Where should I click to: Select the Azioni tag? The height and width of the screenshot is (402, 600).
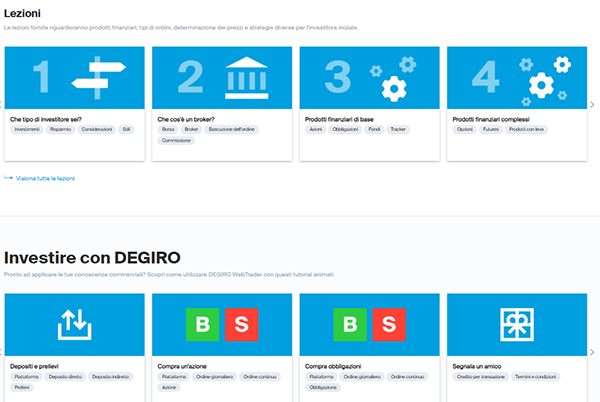click(x=316, y=129)
